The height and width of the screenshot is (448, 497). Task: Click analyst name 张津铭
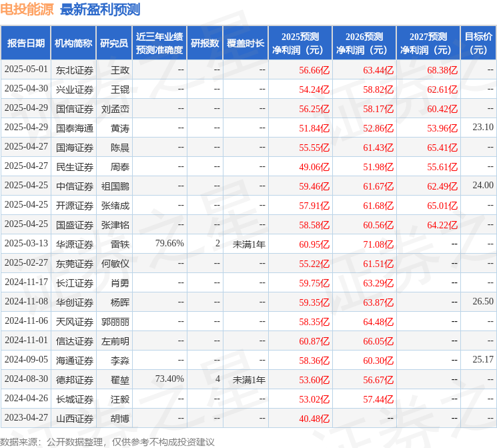(x=115, y=225)
